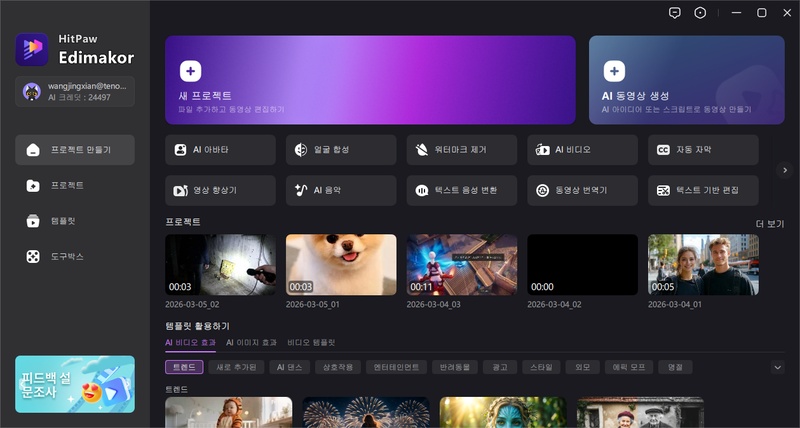Select the 스타일 filter tag
Image resolution: width=800 pixels, height=428 pixels.
(x=541, y=367)
